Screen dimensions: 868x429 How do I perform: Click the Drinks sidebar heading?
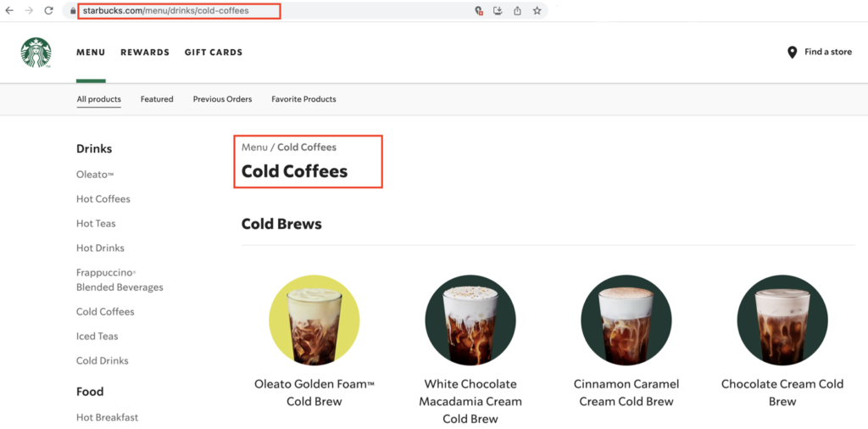pos(94,148)
